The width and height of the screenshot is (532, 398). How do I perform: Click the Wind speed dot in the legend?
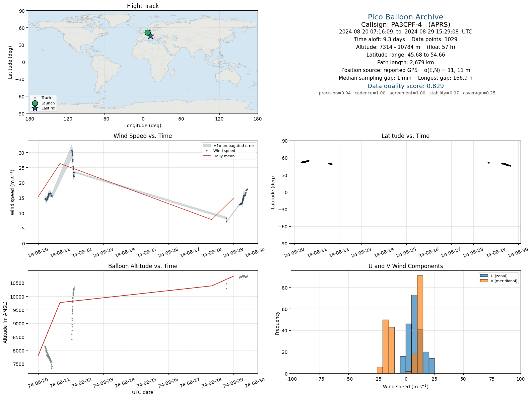pyautogui.click(x=207, y=151)
